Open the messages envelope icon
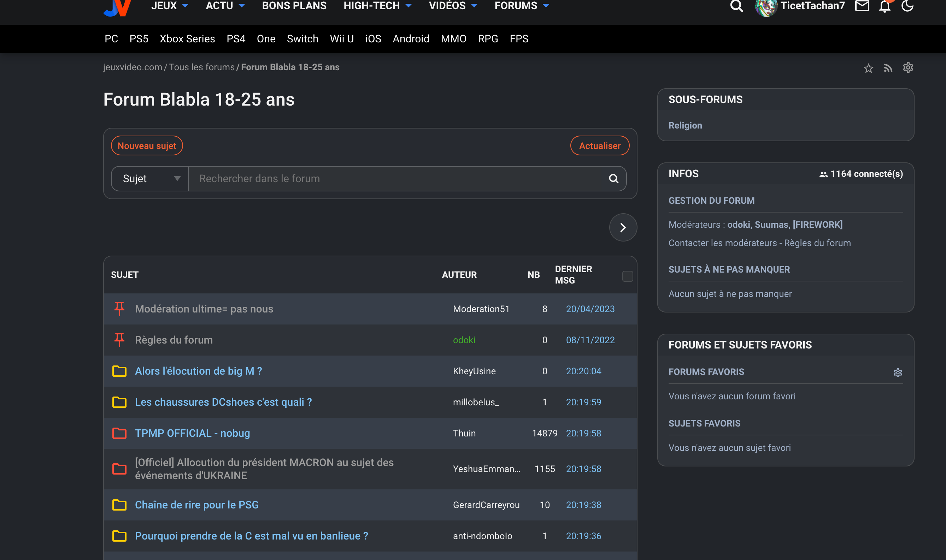Screen dimensions: 946x560 click(862, 6)
